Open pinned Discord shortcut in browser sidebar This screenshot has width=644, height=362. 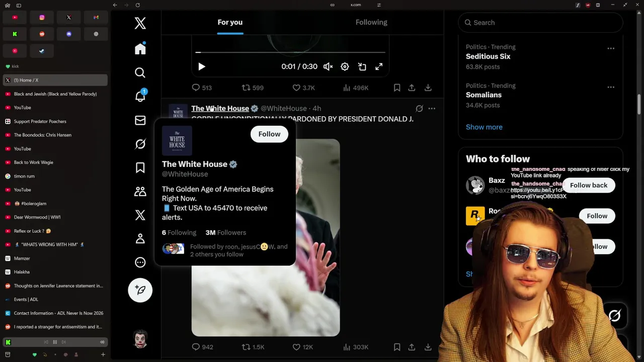click(x=69, y=34)
